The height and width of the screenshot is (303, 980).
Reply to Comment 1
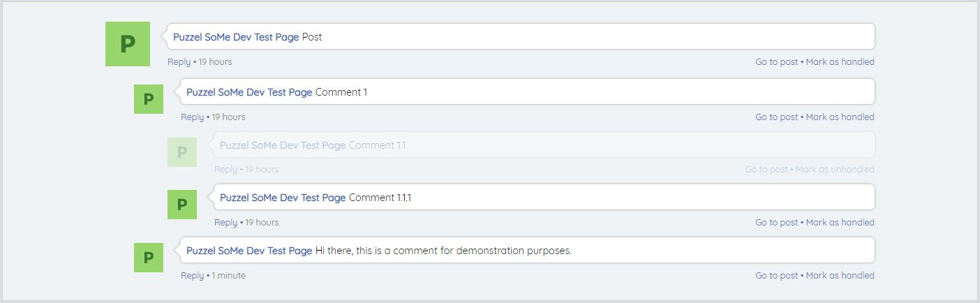(192, 117)
